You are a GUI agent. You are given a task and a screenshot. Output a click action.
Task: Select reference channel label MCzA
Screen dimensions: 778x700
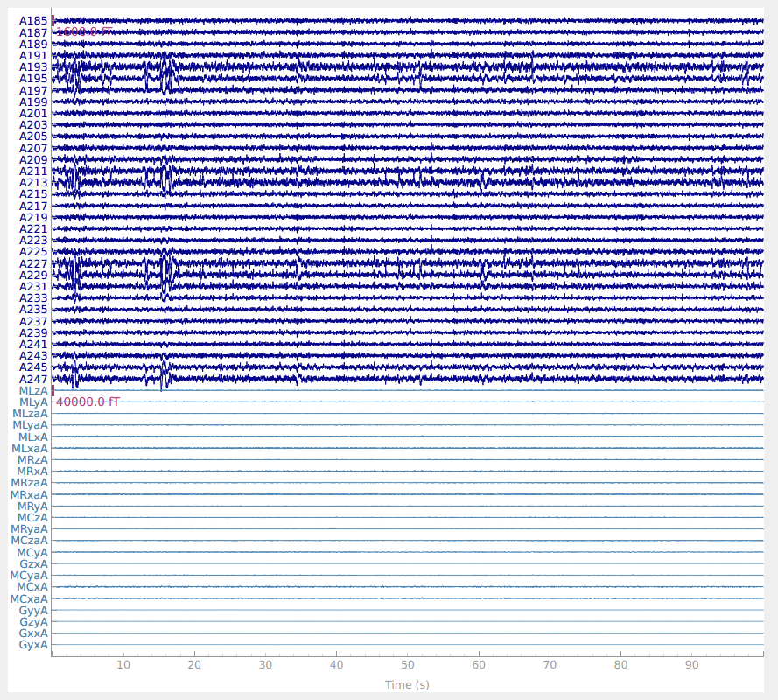pos(32,517)
